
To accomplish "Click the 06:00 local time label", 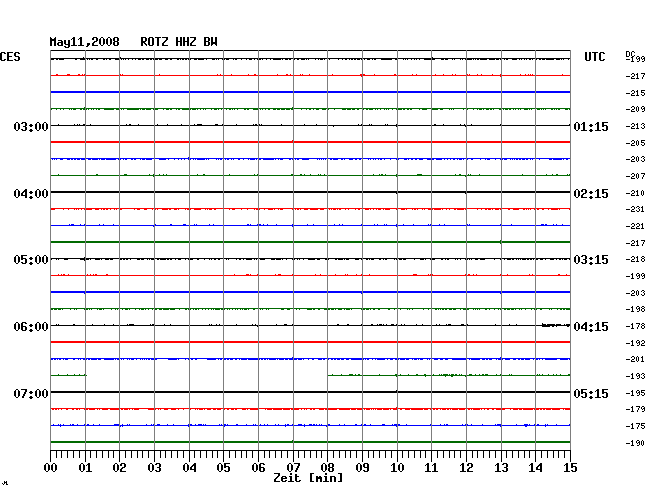I will (x=31, y=327).
